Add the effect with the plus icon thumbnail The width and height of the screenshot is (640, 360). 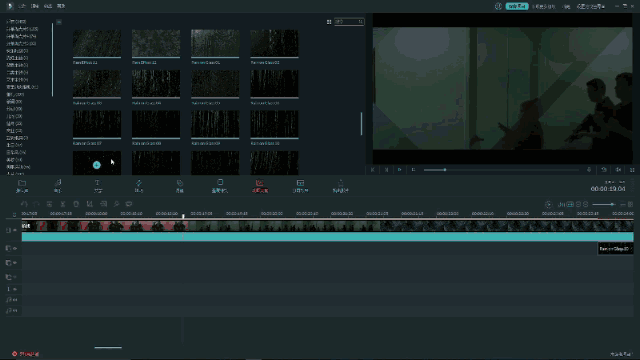tap(97, 163)
